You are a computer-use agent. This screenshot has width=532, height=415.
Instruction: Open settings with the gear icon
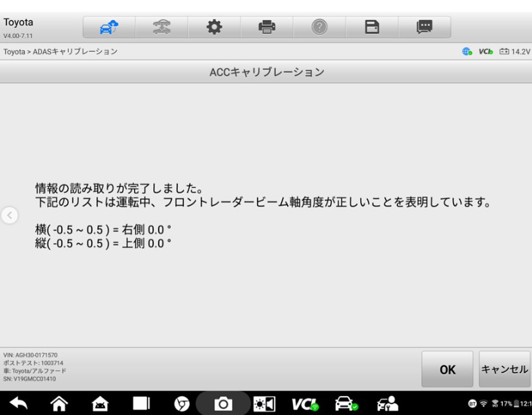[215, 27]
